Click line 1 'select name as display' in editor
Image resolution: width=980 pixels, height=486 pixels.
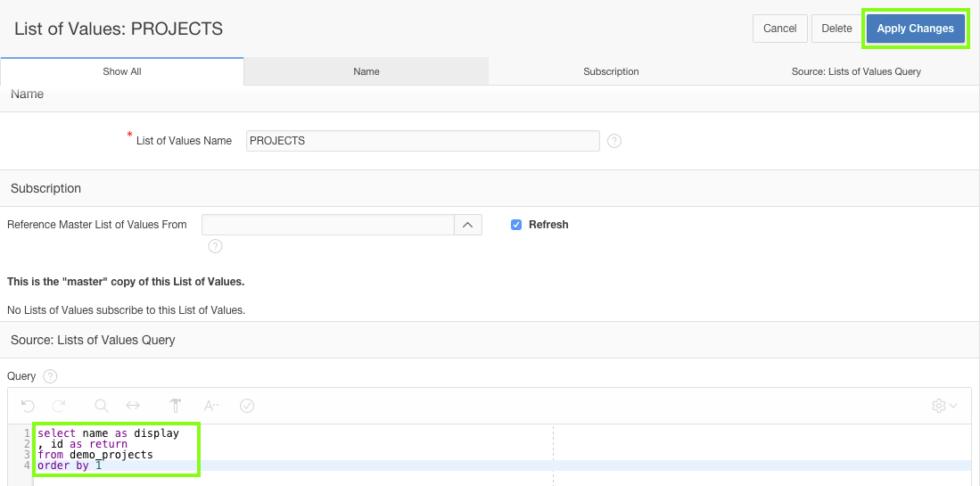(x=108, y=432)
